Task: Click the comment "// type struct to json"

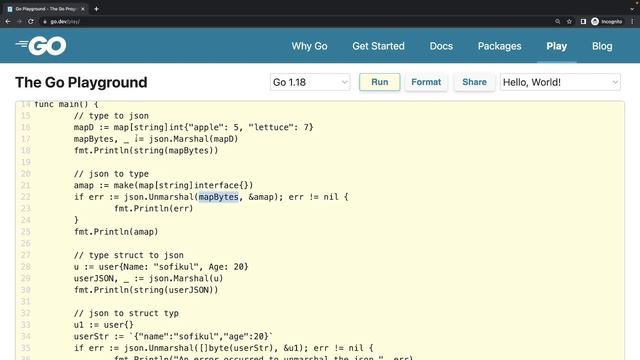Action: 129,255
